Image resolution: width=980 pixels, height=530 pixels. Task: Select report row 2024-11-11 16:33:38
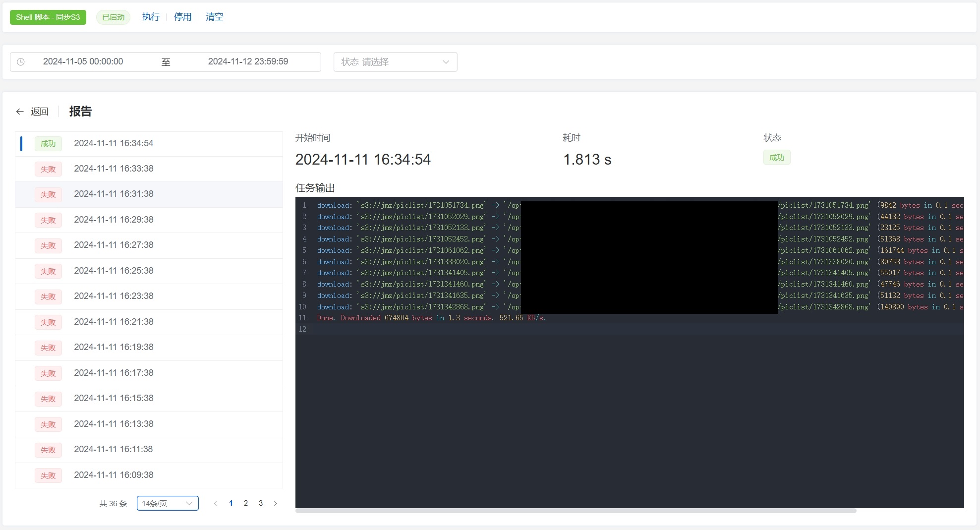click(149, 169)
